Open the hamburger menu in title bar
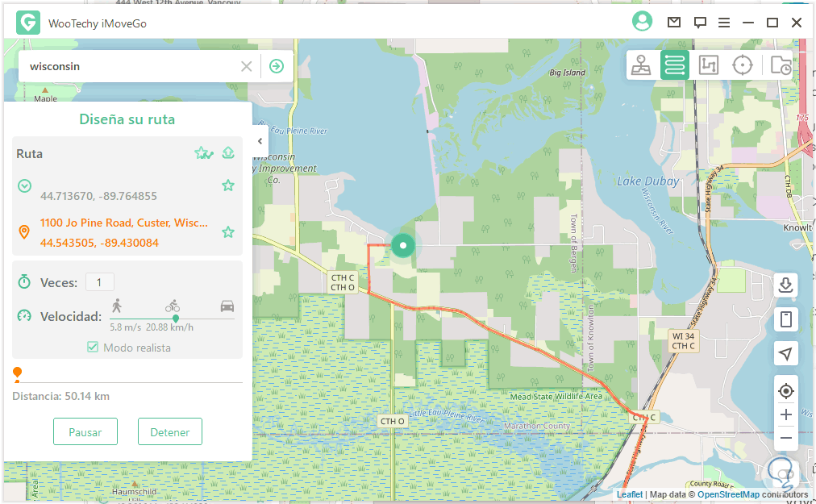This screenshot has width=816, height=504. click(724, 23)
